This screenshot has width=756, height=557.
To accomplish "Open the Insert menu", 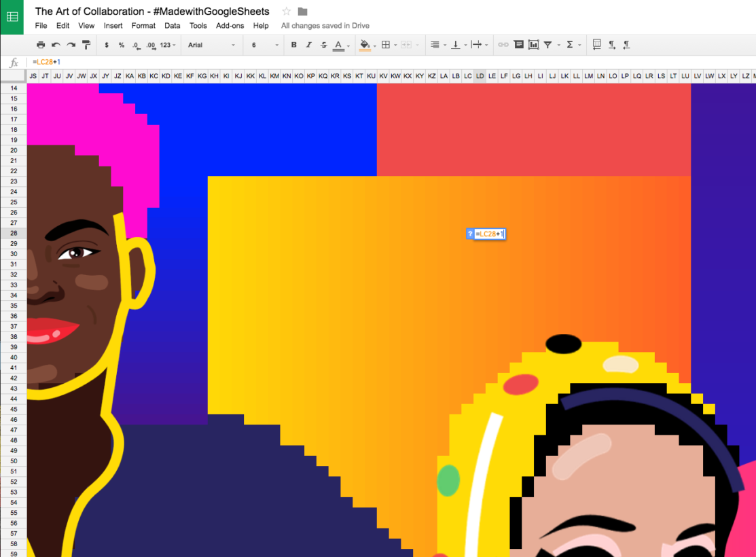I will [113, 26].
